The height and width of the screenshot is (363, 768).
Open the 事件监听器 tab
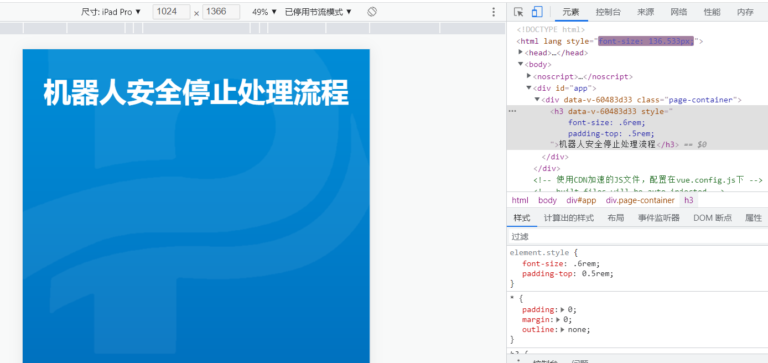tap(658, 218)
